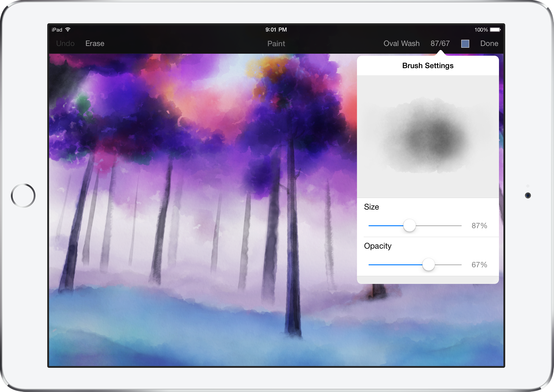Select the Paint menu item
This screenshot has height=392, width=554.
(276, 44)
